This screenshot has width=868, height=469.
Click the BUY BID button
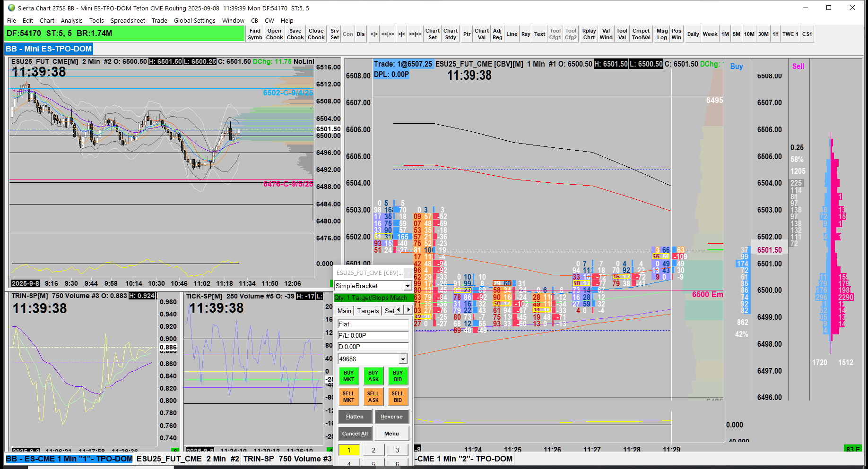click(398, 376)
